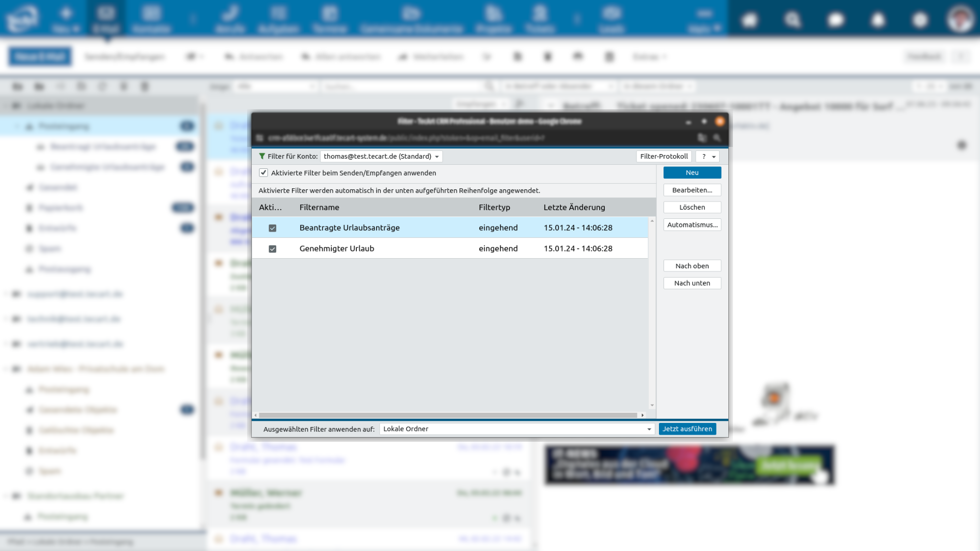Click the settings gear in top bar

tap(920, 20)
